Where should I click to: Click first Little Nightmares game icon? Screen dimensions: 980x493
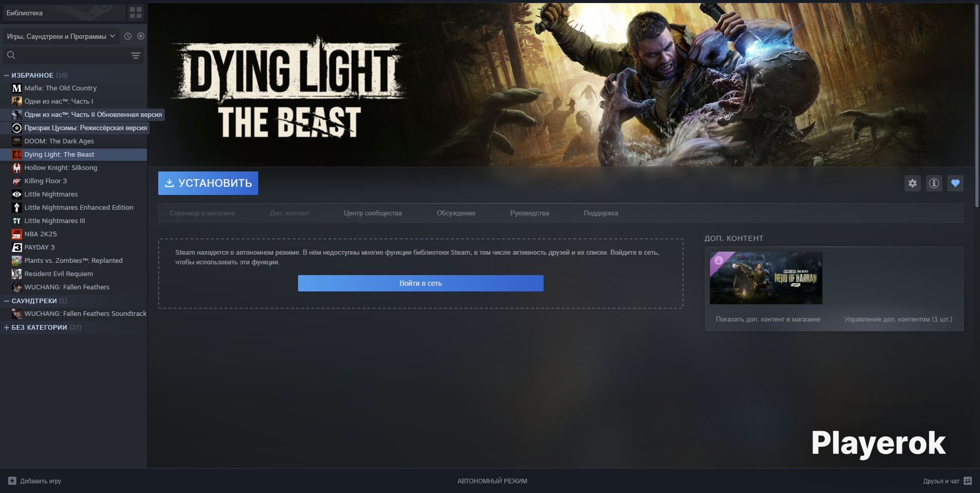[17, 194]
